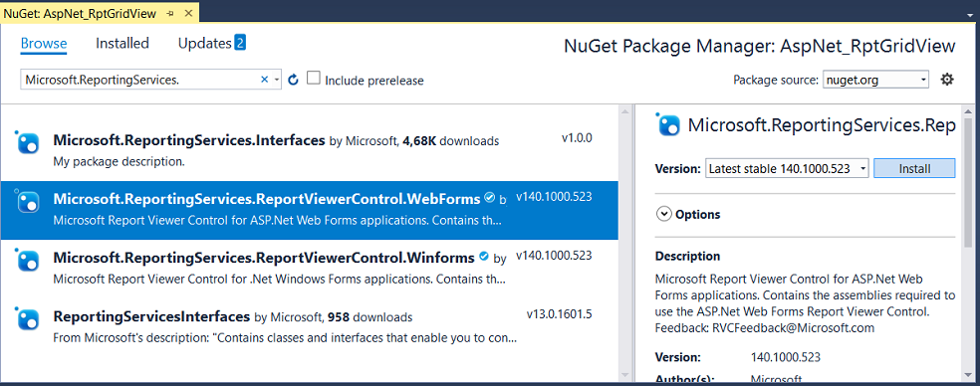Image resolution: width=980 pixels, height=386 pixels.
Task: Close the NuGet AspNet_RptGridView tab
Action: (x=187, y=13)
